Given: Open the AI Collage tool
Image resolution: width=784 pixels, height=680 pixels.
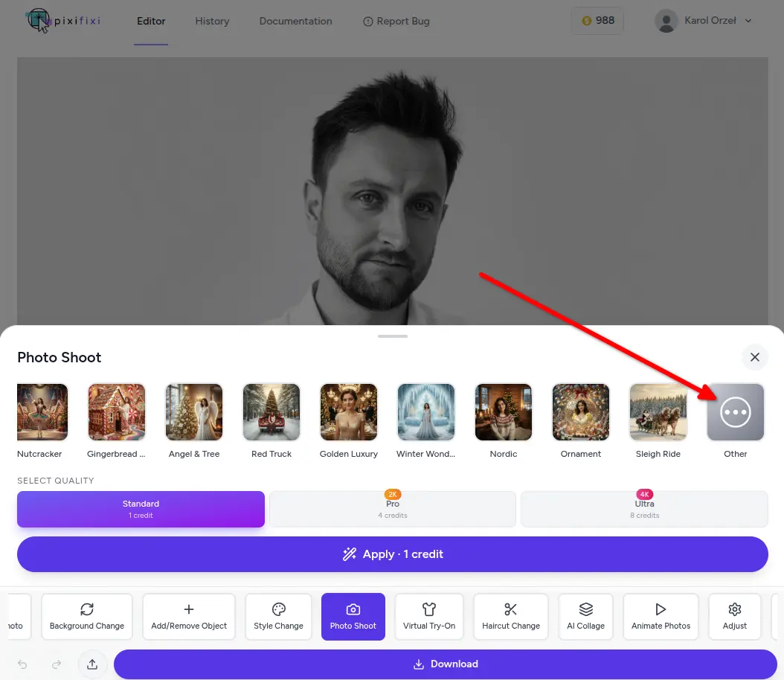Looking at the screenshot, I should tap(585, 616).
